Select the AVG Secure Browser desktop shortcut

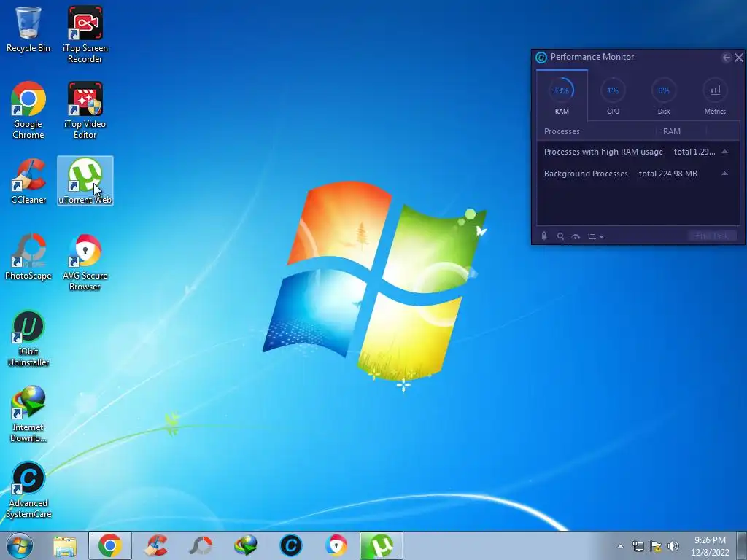tap(85, 262)
